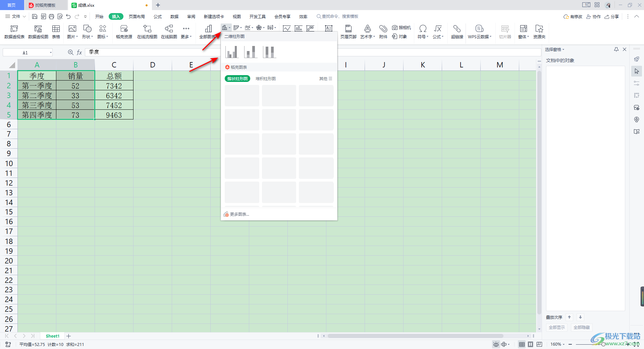Screen dimensions: 644x349
Task: Click 更多图表 more charts link
Action: [236, 214]
